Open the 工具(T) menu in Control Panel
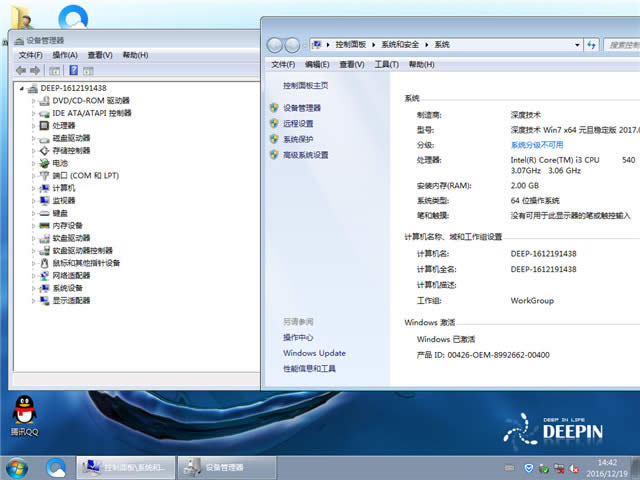 click(x=386, y=64)
